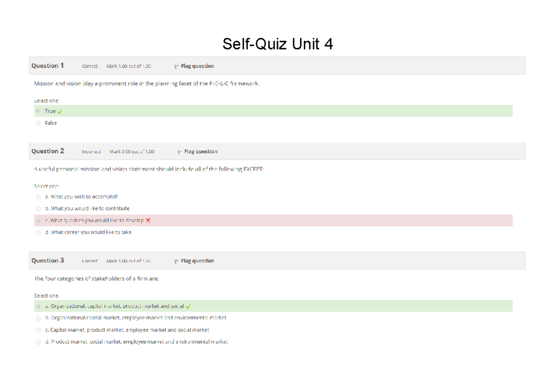Click the flag icon beside Question 1

tap(176, 66)
